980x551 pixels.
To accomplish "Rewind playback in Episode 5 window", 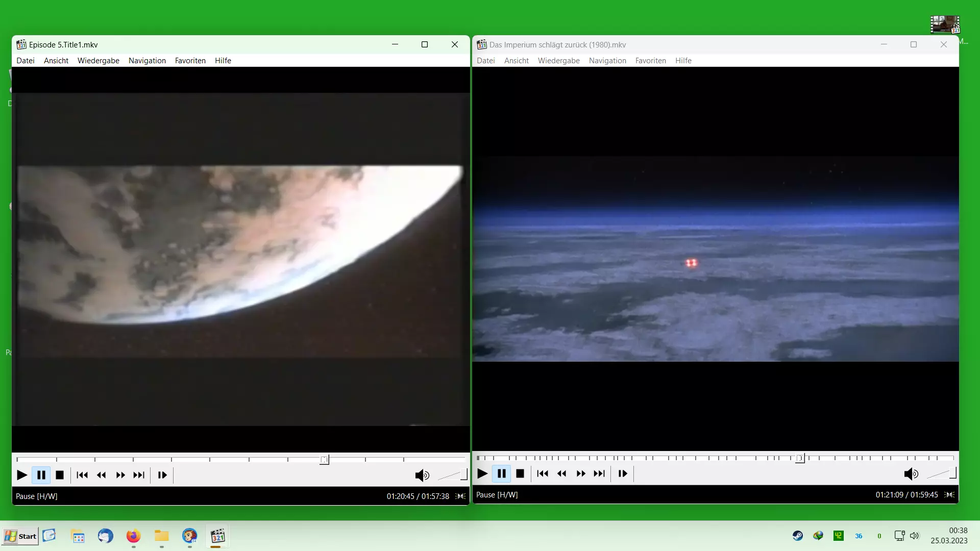I will (102, 475).
